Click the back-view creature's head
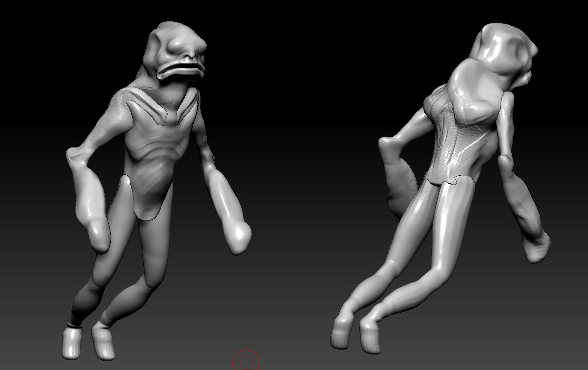 pyautogui.click(x=505, y=55)
